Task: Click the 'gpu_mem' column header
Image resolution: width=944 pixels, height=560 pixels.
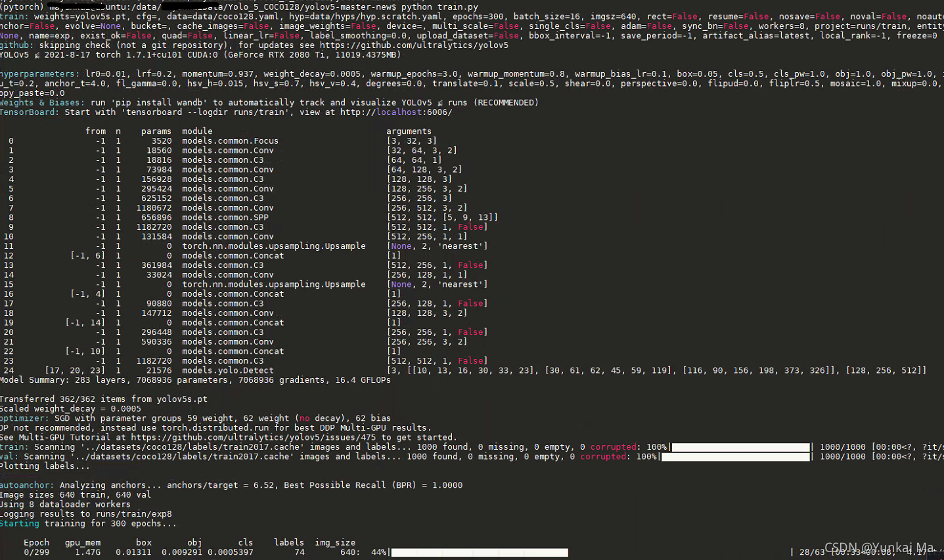Action: point(83,542)
